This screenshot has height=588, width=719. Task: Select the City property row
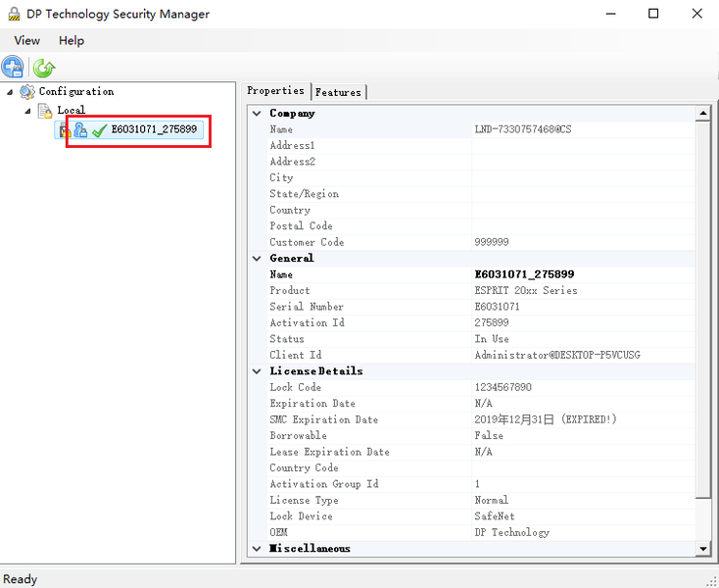(482, 177)
